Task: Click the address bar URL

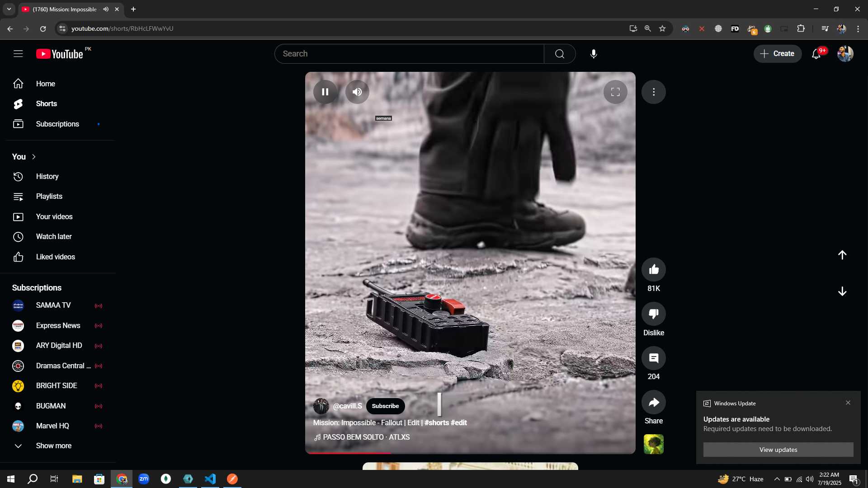Action: click(122, 28)
